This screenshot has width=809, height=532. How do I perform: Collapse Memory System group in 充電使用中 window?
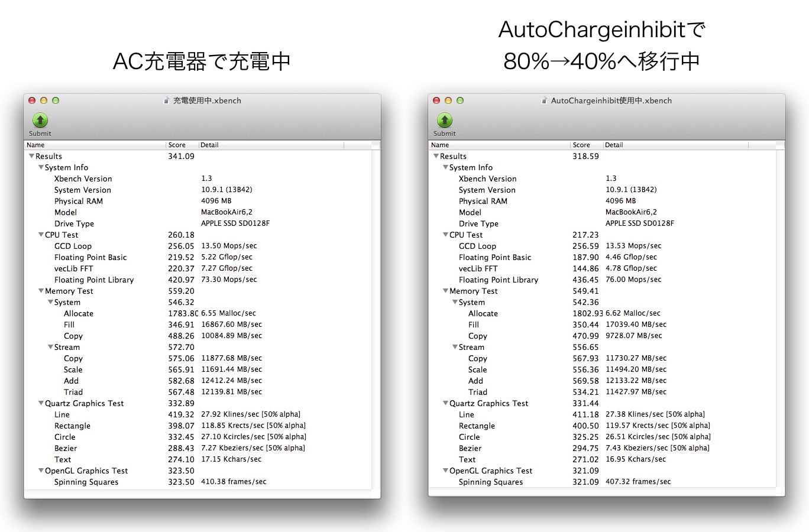pos(50,302)
